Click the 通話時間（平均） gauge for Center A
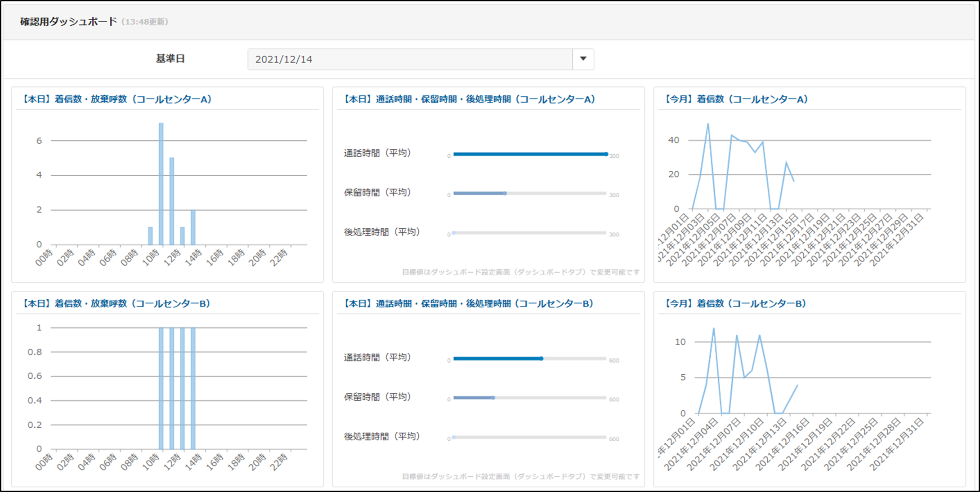The image size is (980, 492). pos(530,154)
